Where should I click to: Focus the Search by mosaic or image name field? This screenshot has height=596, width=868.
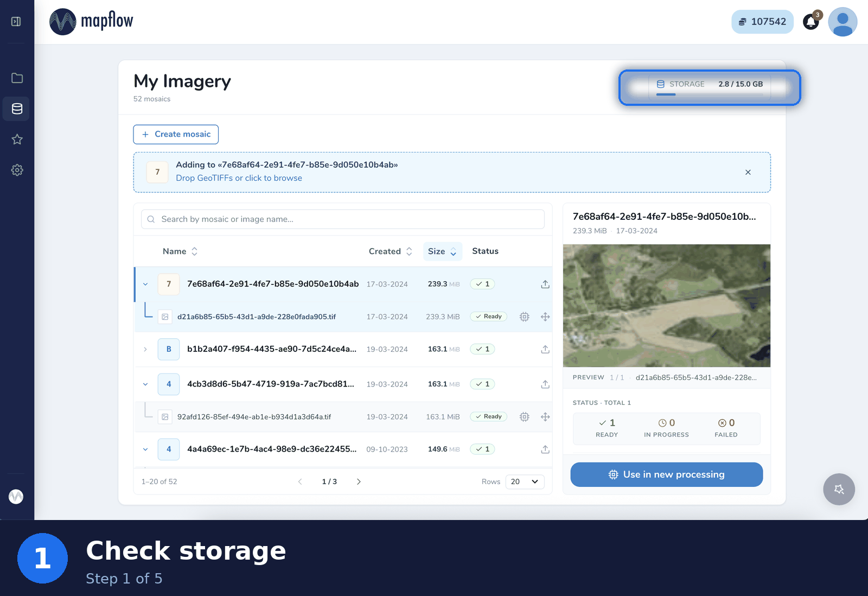tap(343, 219)
